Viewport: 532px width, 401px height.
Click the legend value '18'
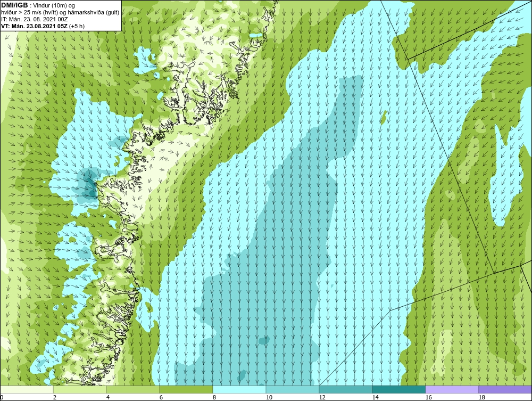pos(482,397)
